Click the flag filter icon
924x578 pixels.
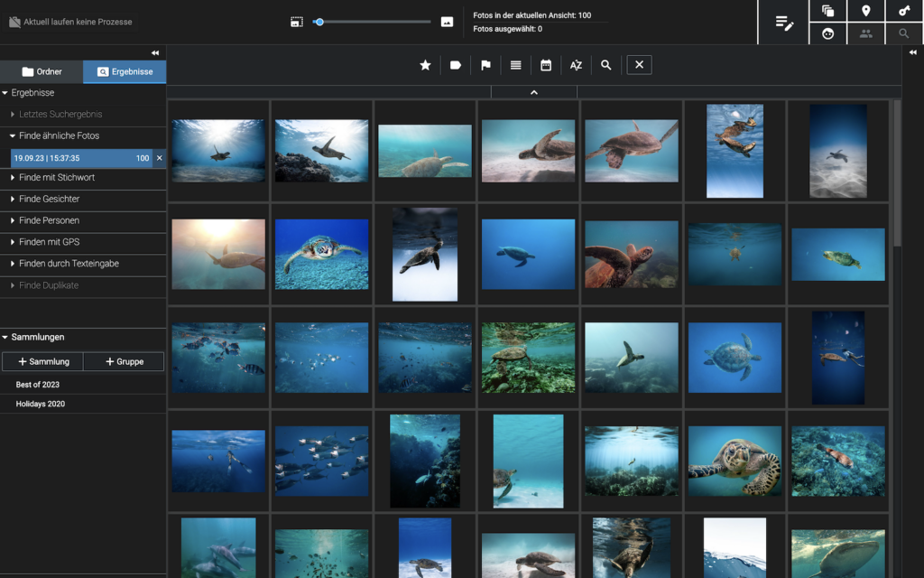(x=485, y=65)
